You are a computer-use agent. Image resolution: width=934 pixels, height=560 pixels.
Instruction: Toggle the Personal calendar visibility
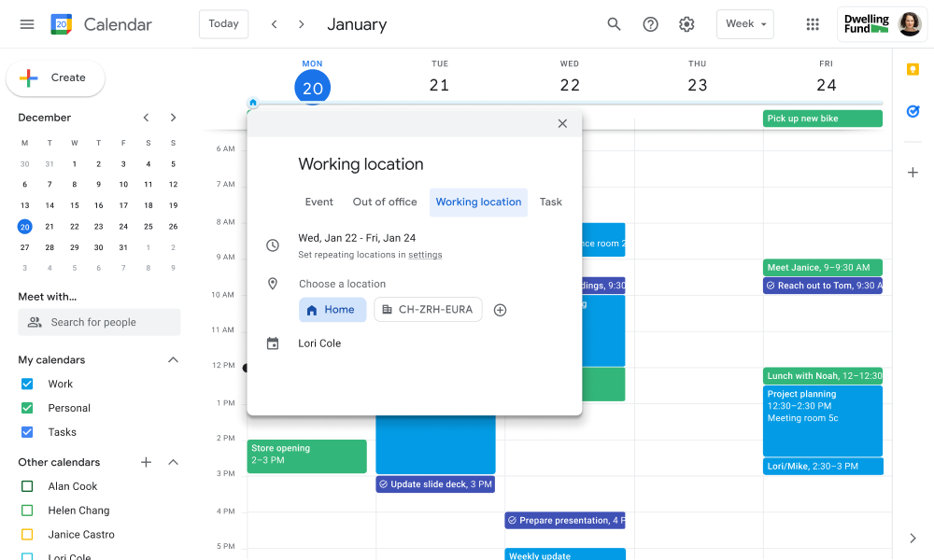pos(25,408)
